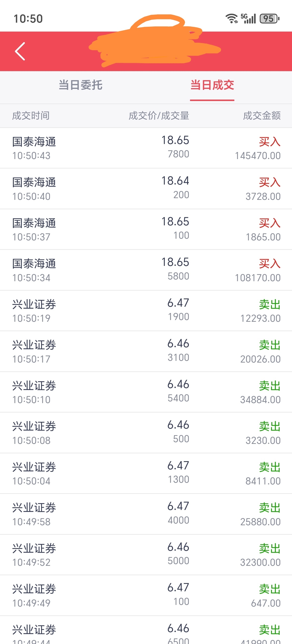Tap the Wi-Fi status icon

231,18
